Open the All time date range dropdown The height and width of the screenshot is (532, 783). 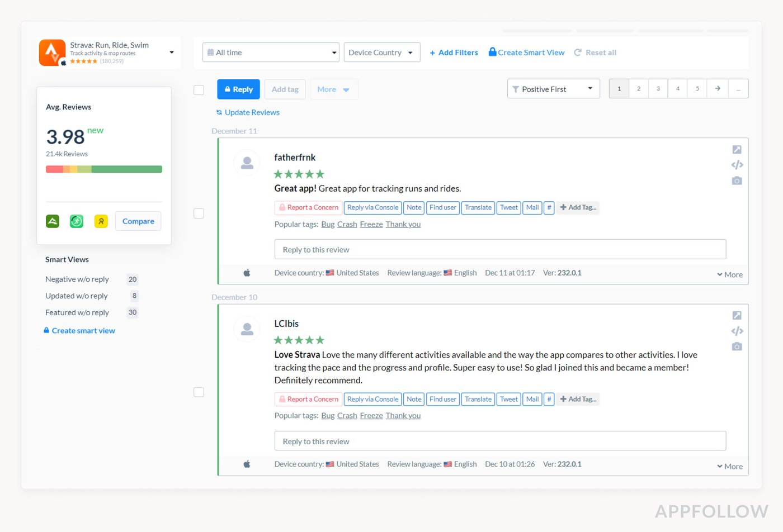pos(271,53)
